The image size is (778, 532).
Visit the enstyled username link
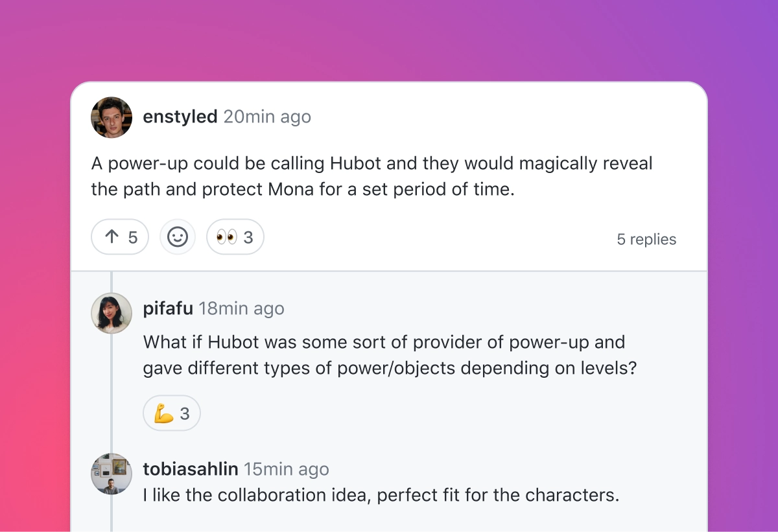coord(180,117)
